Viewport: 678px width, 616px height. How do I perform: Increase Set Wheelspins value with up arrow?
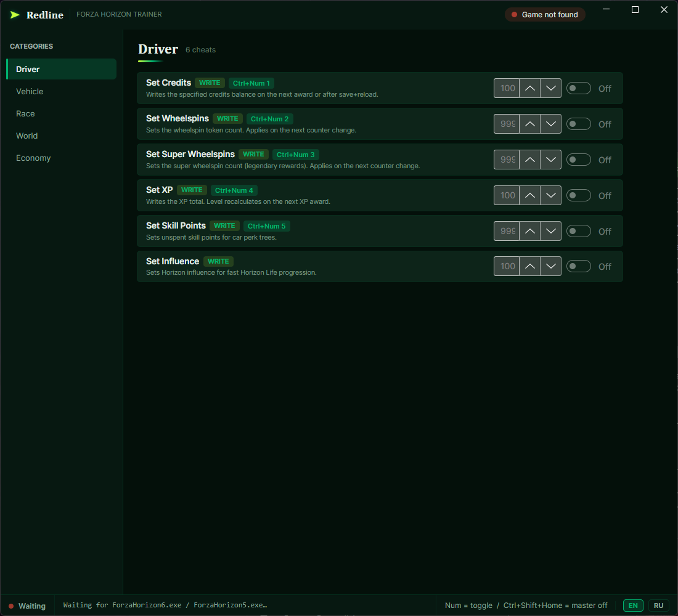[x=529, y=124]
